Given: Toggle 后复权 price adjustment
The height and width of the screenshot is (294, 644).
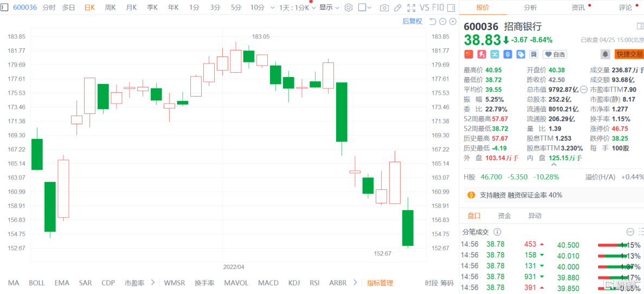Looking at the screenshot, I should point(412,21).
